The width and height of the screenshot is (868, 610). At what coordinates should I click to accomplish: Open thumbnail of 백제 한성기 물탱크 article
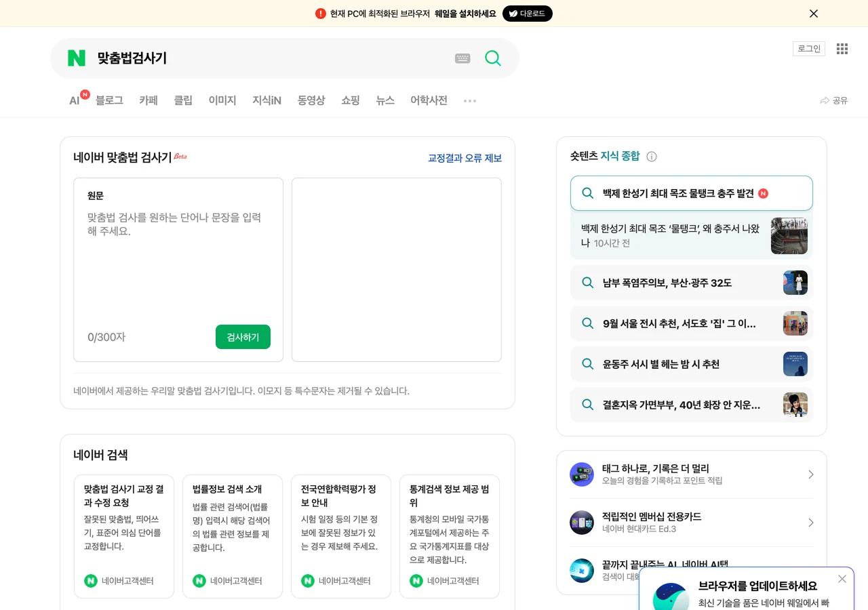coord(789,236)
